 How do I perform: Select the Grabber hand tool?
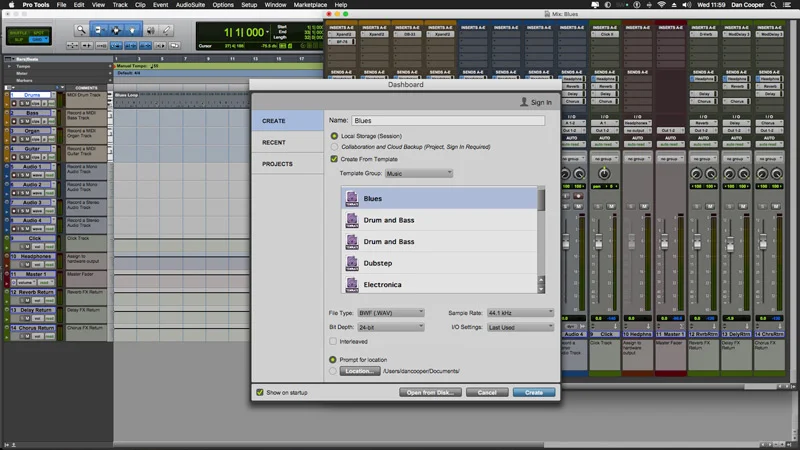[x=133, y=30]
